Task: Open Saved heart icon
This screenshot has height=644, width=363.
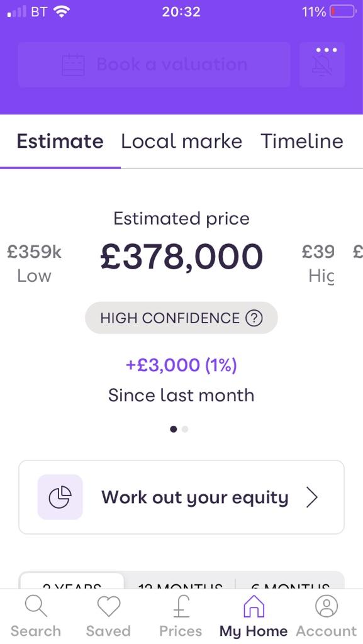Action: [x=108, y=606]
